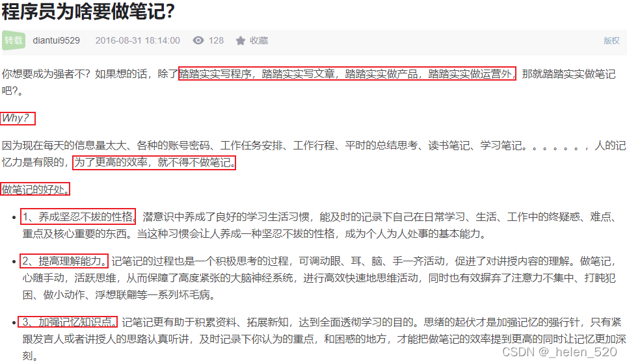Click the 版权 link
Screen dimensions: 627x364
point(611,41)
